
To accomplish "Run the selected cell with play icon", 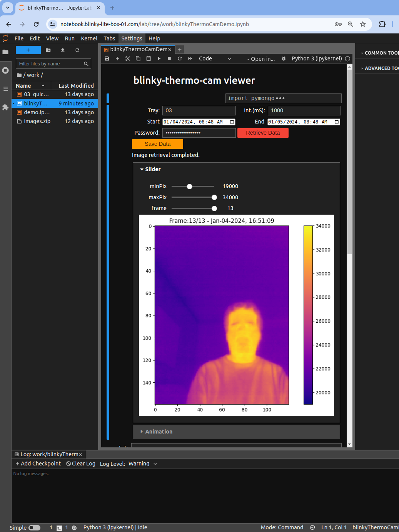I will tap(159, 58).
